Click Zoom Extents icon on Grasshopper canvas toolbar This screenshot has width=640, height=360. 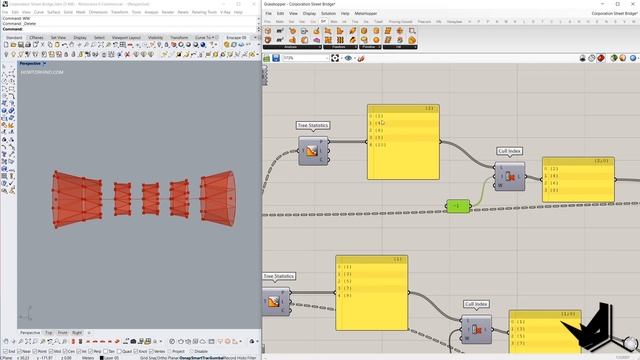click(x=335, y=58)
